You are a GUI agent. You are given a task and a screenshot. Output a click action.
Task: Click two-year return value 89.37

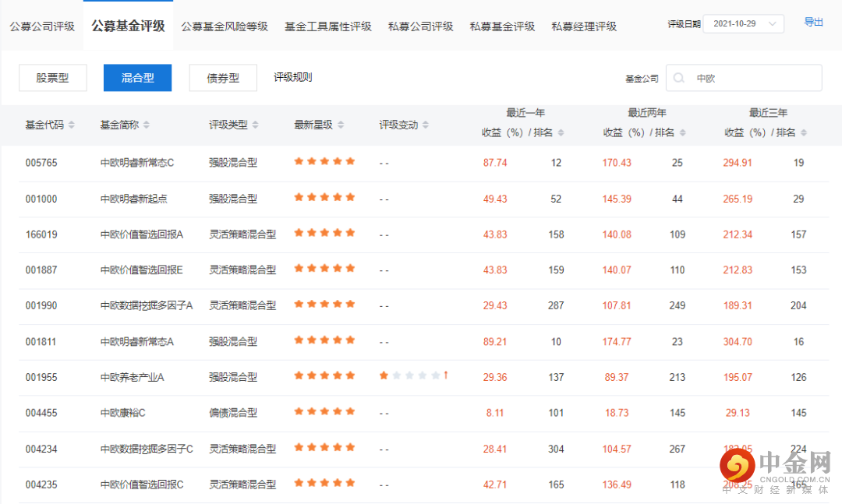(617, 377)
